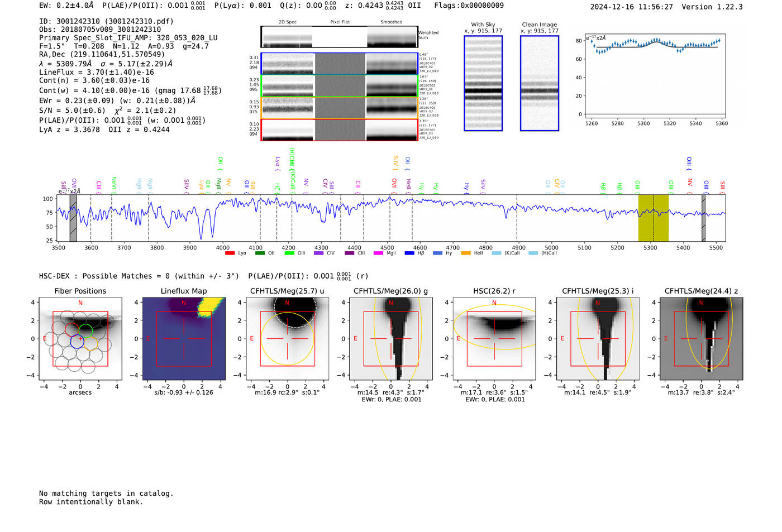Click the green fiber circle in Fiber Positions
The width and height of the screenshot is (782, 532).
click(x=85, y=330)
